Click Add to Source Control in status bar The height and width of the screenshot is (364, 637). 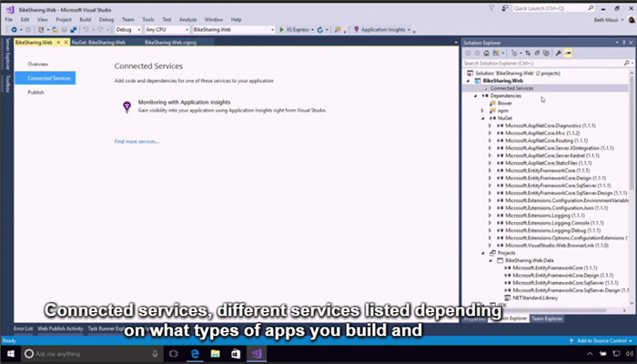tap(602, 341)
